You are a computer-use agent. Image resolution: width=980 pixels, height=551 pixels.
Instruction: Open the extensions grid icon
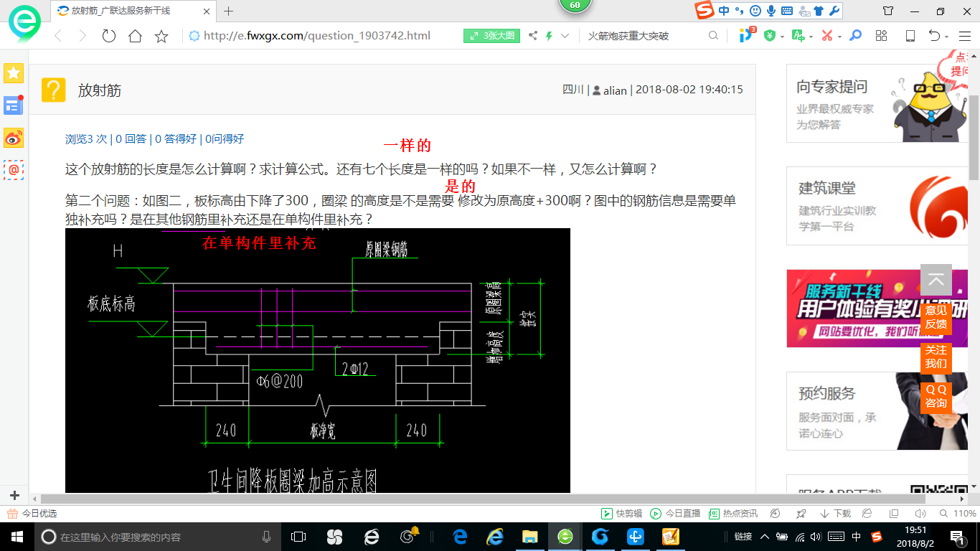pos(882,36)
